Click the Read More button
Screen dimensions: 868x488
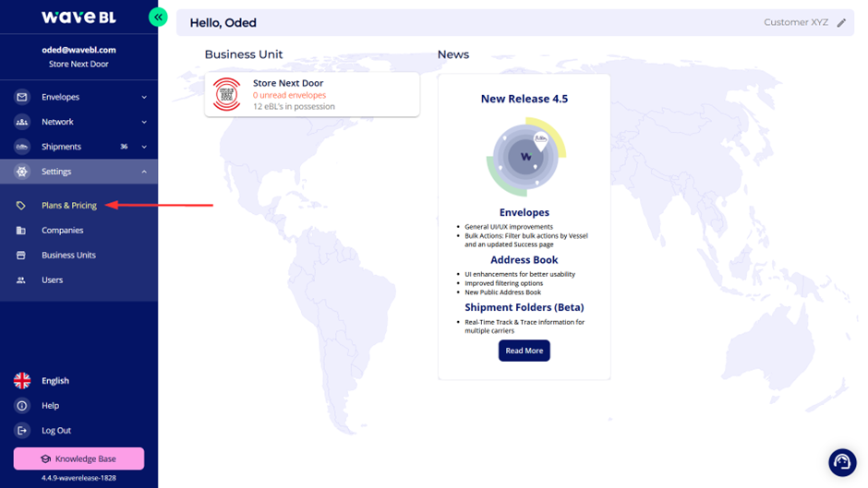tap(524, 351)
